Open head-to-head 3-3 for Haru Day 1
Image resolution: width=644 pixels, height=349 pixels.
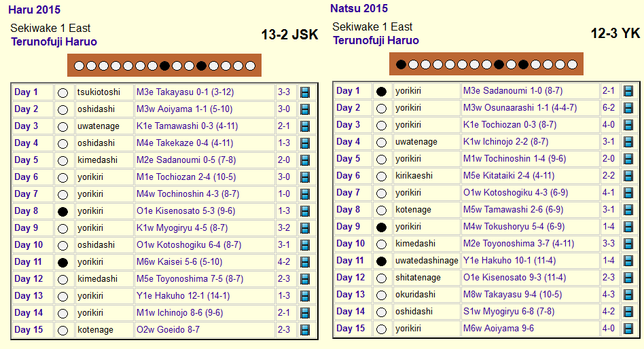(284, 92)
